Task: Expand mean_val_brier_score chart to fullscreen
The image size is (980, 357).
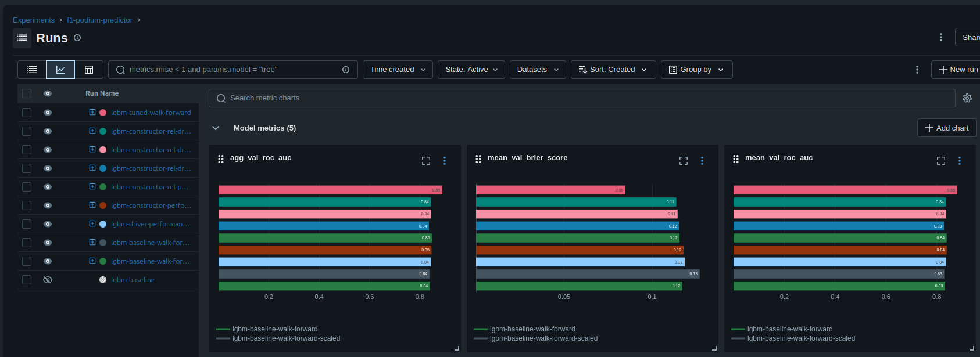Action: click(x=684, y=161)
